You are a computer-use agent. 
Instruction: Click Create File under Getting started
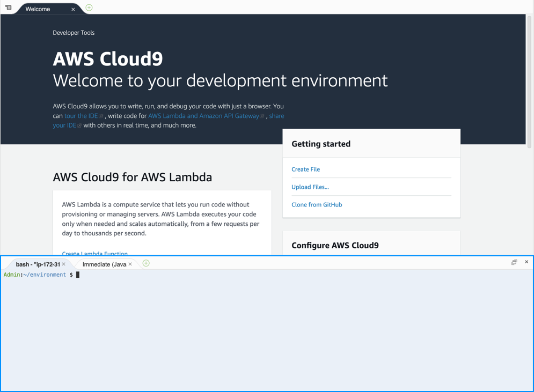[x=306, y=169]
